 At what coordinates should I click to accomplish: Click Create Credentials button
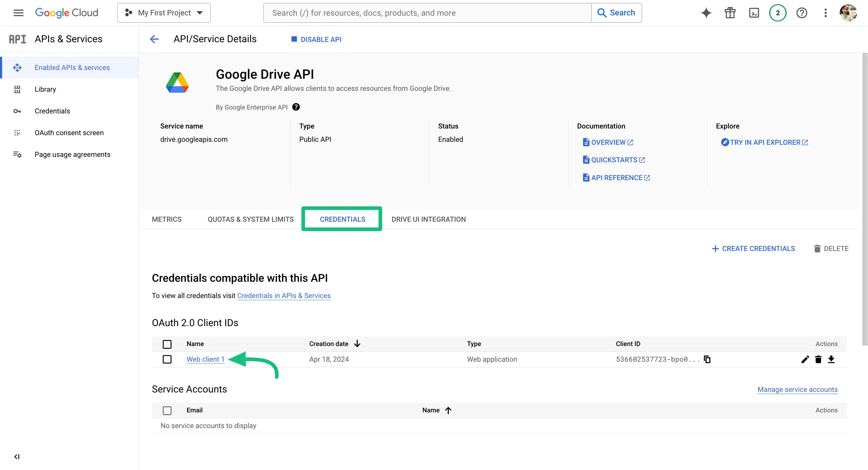pyautogui.click(x=753, y=249)
